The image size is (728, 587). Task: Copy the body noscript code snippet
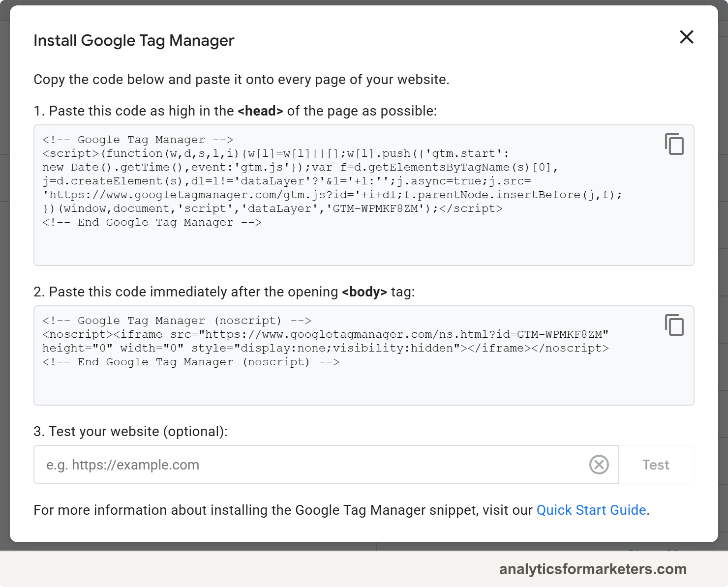674,325
